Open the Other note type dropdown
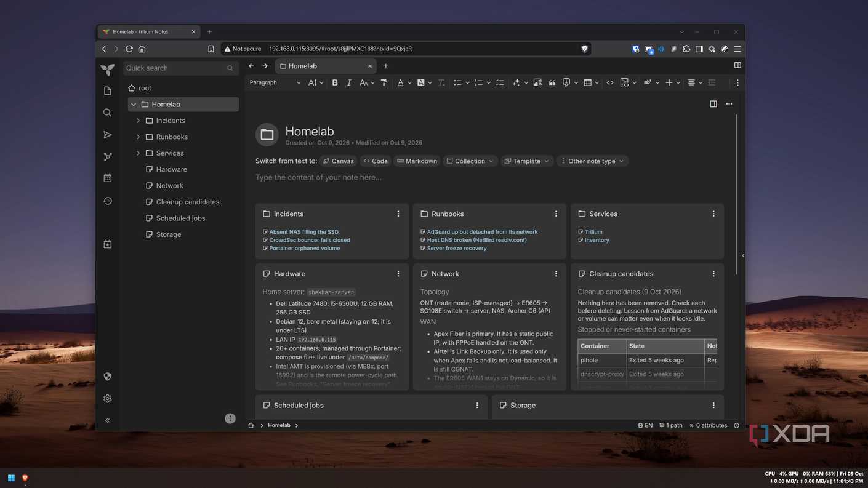Screen dimensions: 868x488 (x=592, y=161)
